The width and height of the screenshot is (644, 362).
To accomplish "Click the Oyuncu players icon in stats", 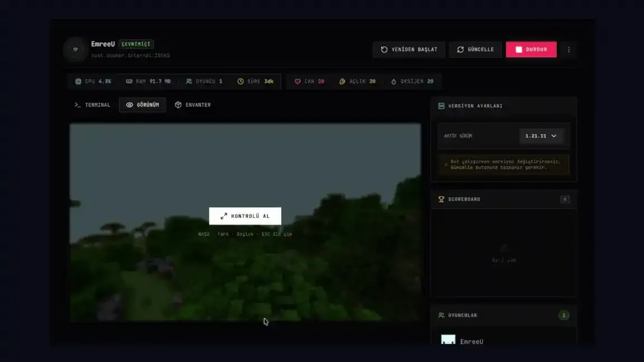I will pos(189,81).
